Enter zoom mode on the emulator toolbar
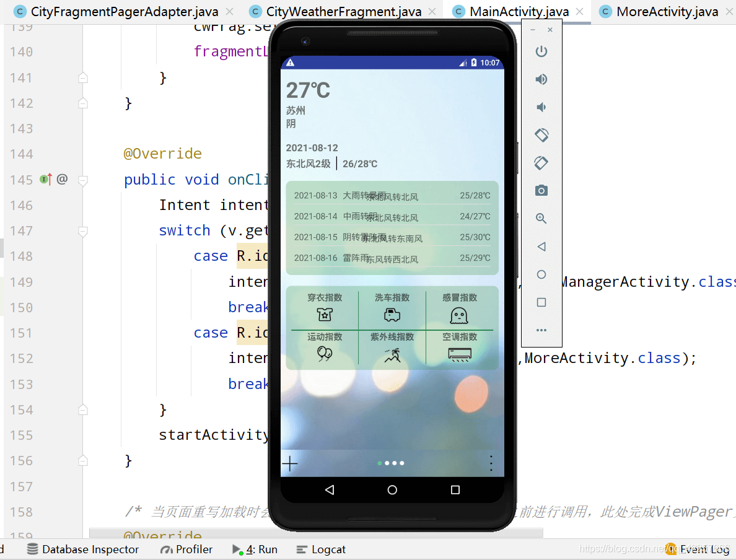The width and height of the screenshot is (736, 560). [541, 218]
